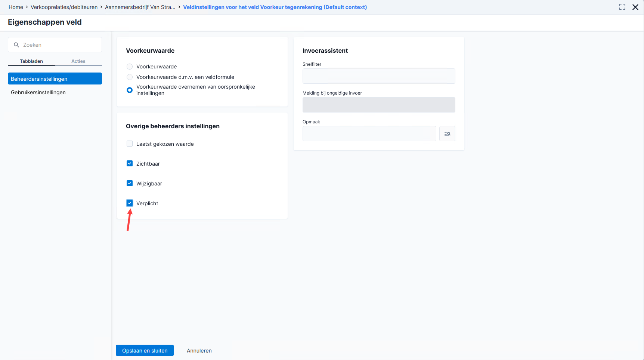Screen dimensions: 644x360
Task: Click the Opmaak lookup search icon
Action: (x=447, y=134)
